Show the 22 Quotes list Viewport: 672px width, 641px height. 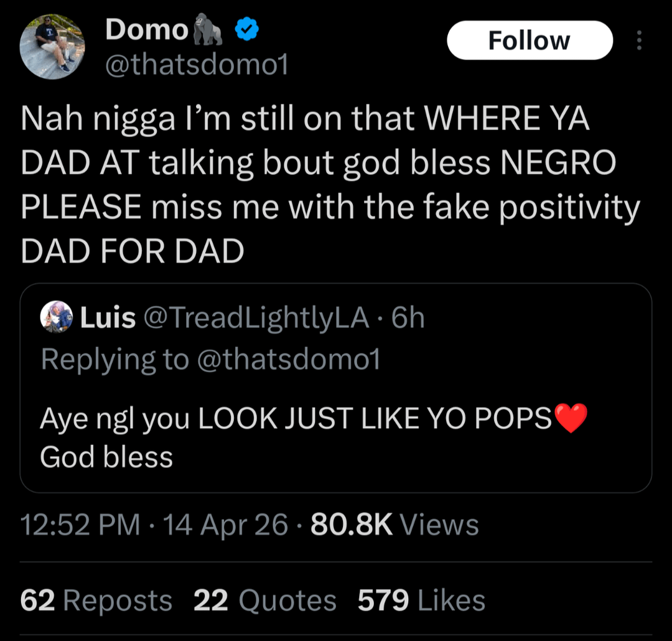click(x=265, y=601)
